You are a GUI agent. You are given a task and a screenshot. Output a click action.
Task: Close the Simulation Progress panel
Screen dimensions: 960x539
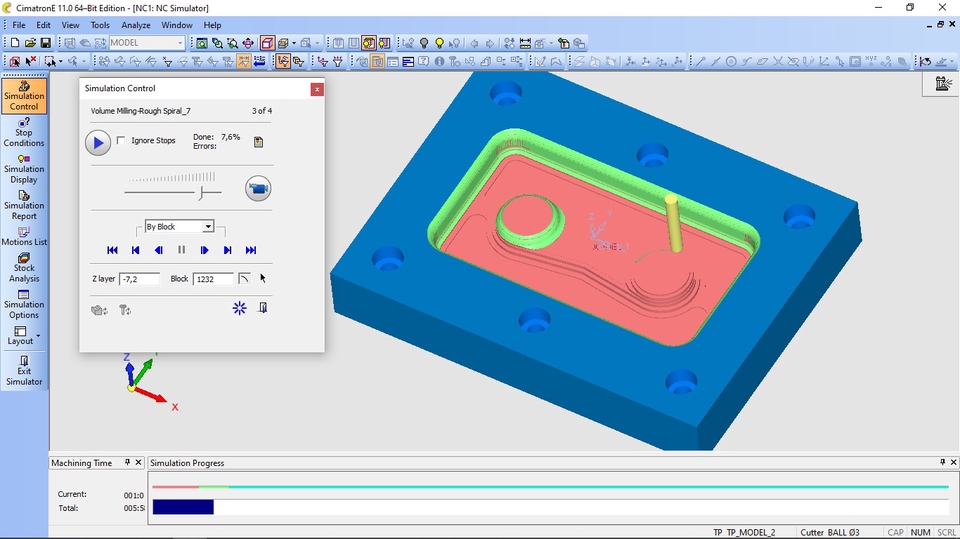[x=953, y=462]
